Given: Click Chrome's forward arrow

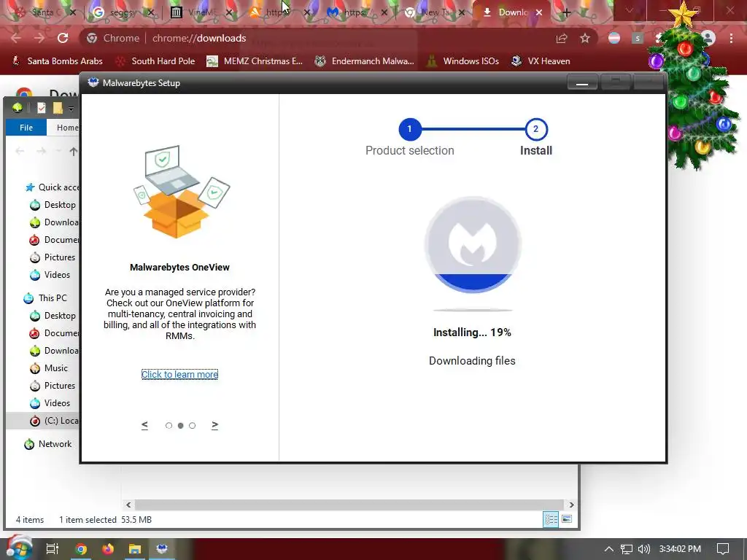Looking at the screenshot, I should pyautogui.click(x=39, y=38).
